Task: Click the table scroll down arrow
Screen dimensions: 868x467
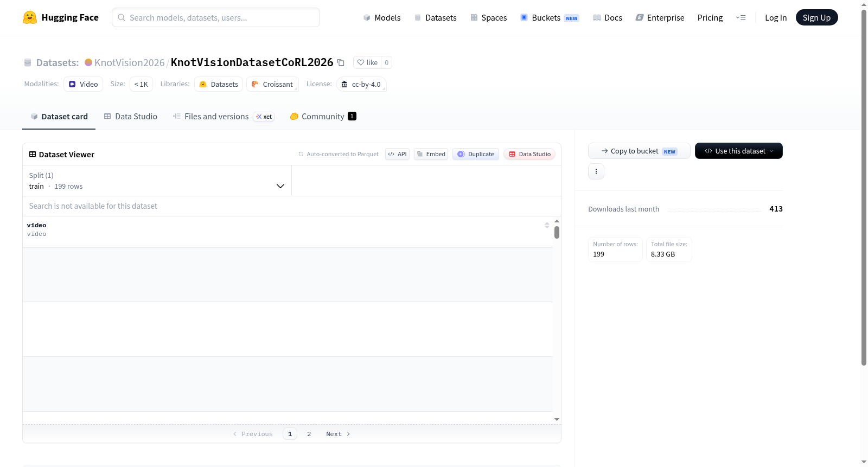Action: pos(557,419)
